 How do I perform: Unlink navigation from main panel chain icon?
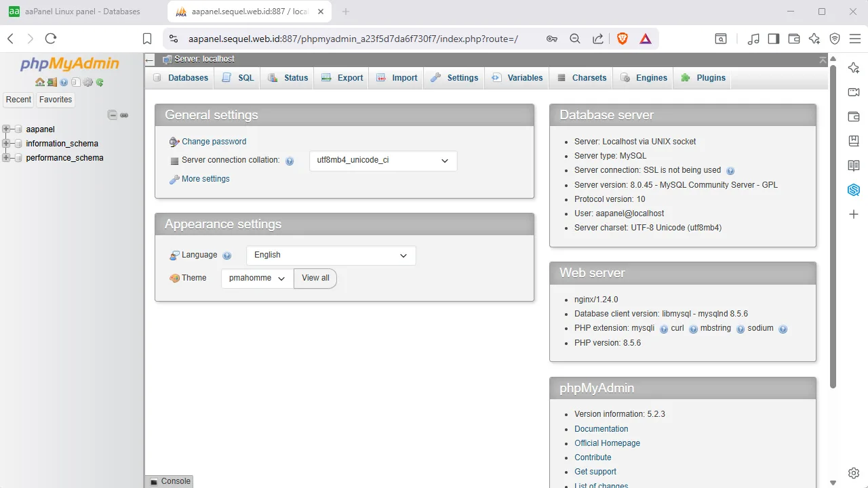(x=124, y=115)
